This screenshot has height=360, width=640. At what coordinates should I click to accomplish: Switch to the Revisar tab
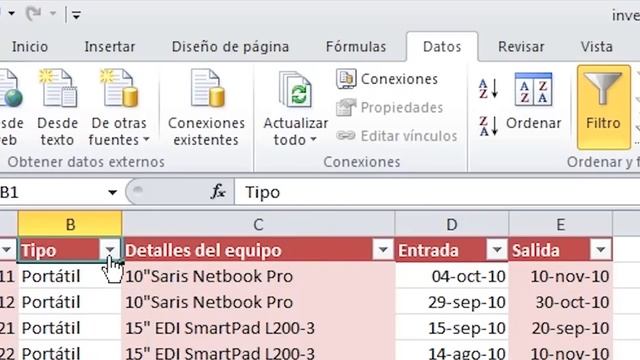[521, 47]
